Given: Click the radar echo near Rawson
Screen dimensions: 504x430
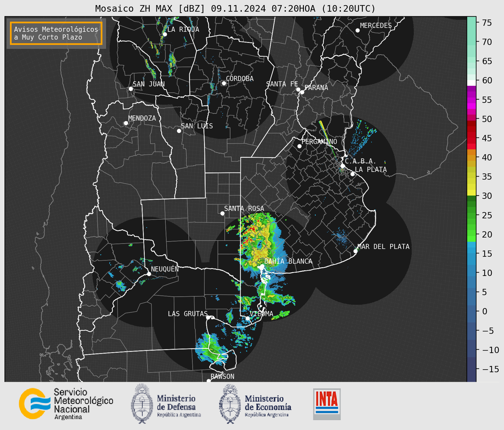Looking at the screenshot, I should click(x=211, y=349).
